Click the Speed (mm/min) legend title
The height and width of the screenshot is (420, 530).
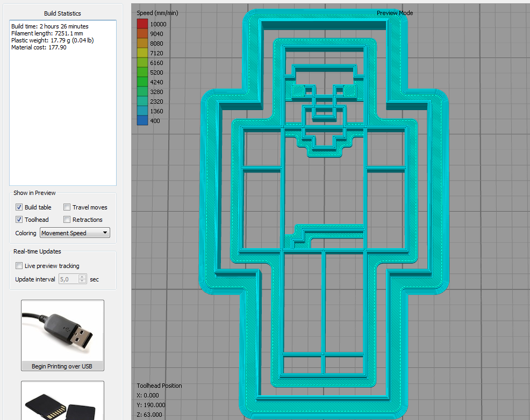tap(157, 13)
